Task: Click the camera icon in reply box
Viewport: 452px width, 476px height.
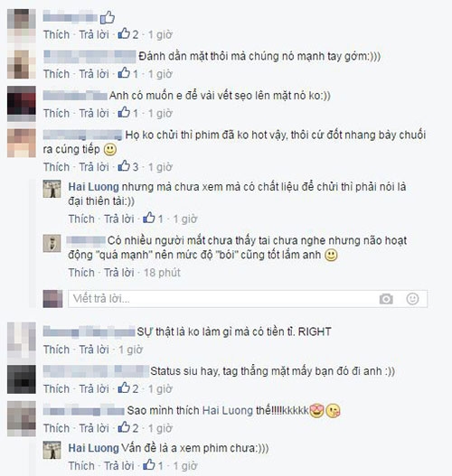Action: (386, 299)
